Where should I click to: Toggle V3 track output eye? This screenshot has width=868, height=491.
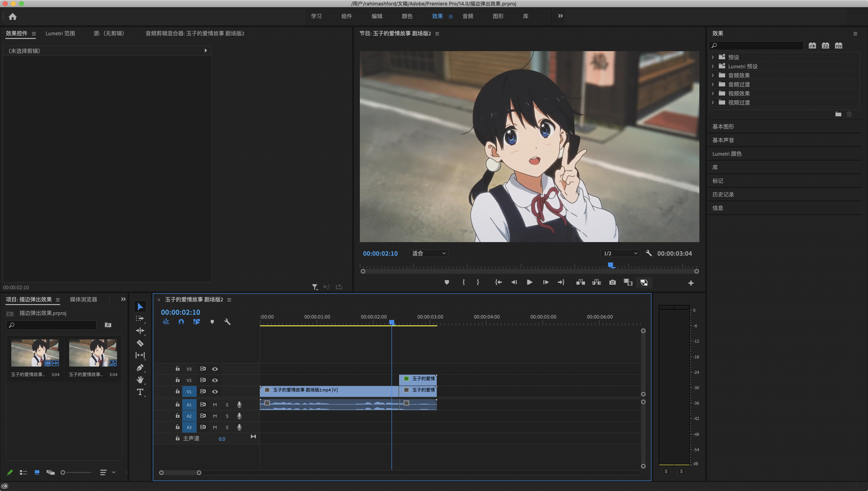point(215,369)
